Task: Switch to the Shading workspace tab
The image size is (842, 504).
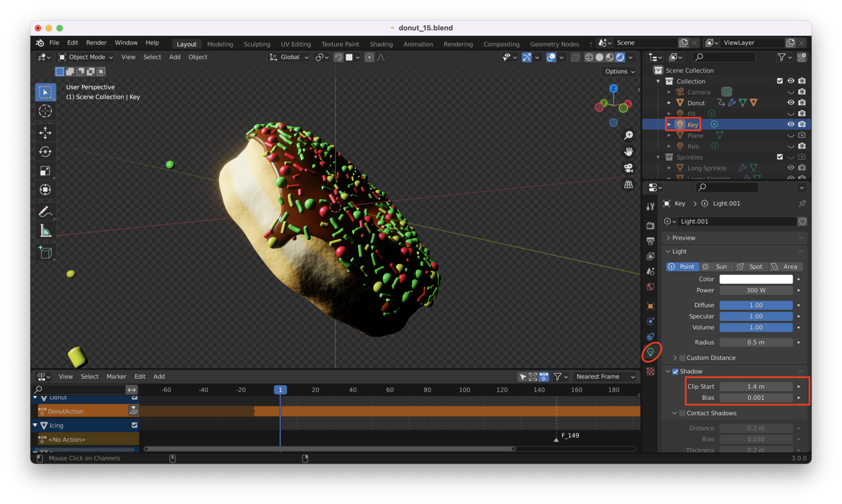Action: (381, 44)
